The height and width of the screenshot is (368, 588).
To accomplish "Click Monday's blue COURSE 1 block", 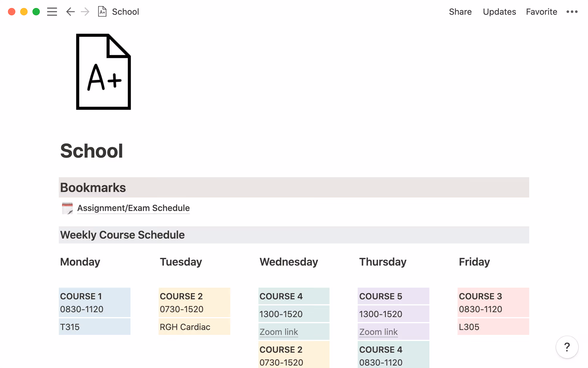I will point(94,302).
